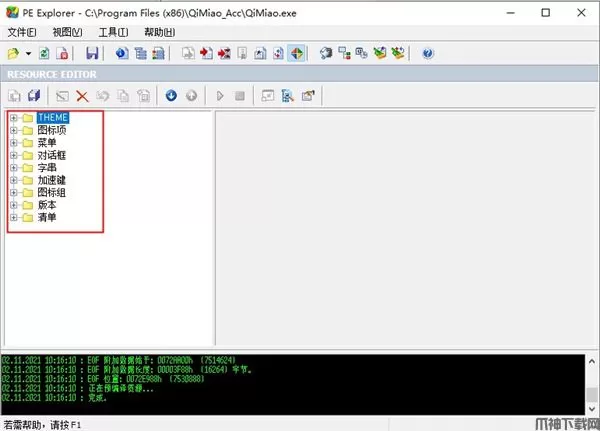Expand the 菜单 folder node
This screenshot has height=431, width=600.
(14, 143)
